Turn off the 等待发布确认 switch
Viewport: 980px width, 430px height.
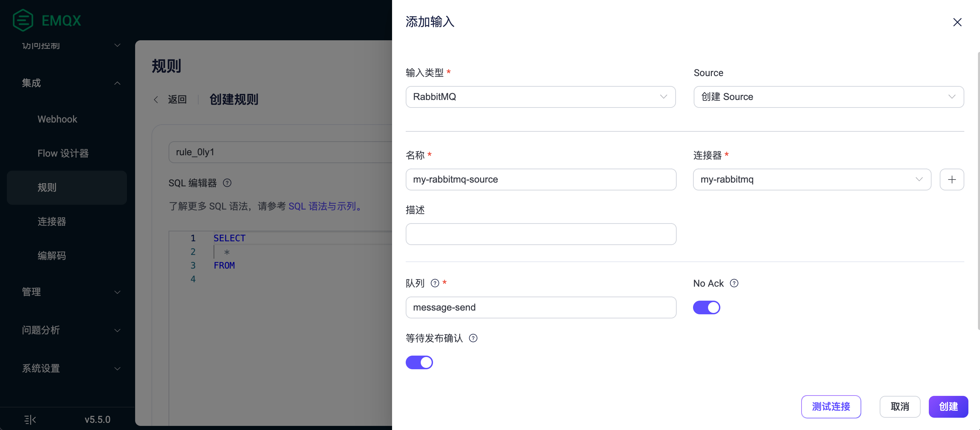419,362
